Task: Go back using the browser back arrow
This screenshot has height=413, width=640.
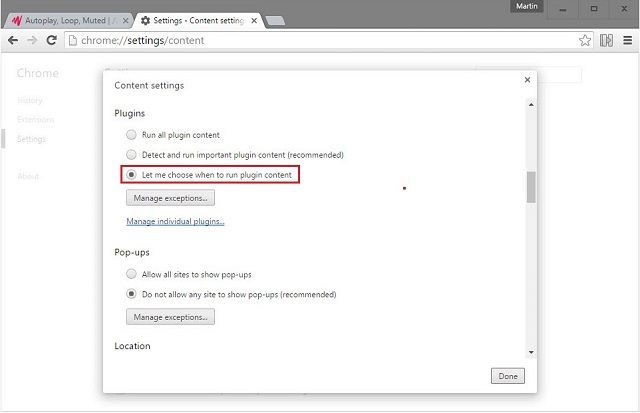Action: point(13,40)
